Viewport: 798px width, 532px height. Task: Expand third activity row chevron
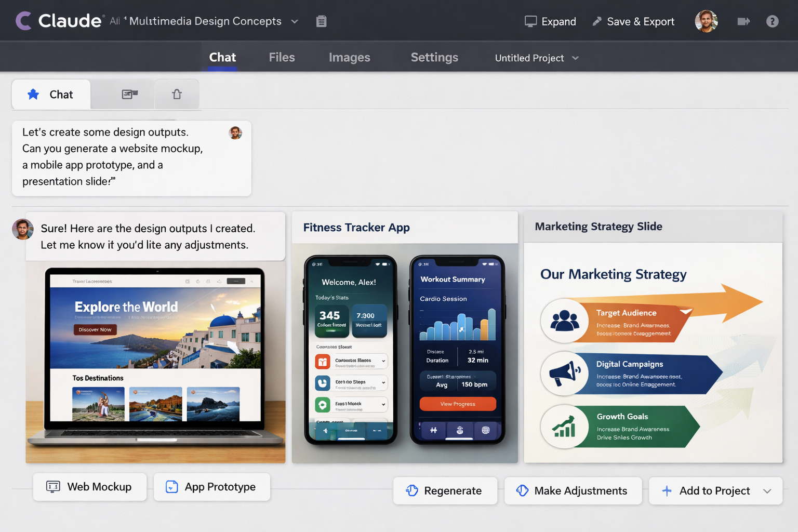[383, 405]
